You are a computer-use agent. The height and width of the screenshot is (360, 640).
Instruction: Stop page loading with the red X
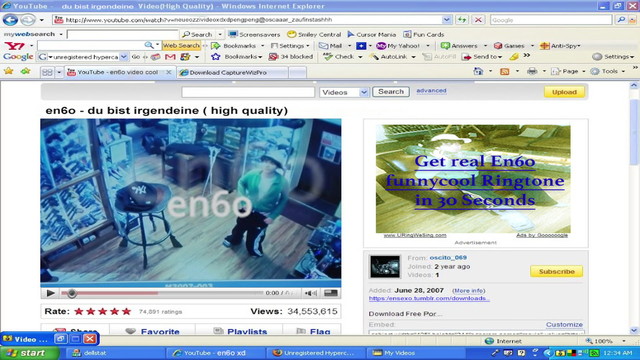[x=478, y=20]
